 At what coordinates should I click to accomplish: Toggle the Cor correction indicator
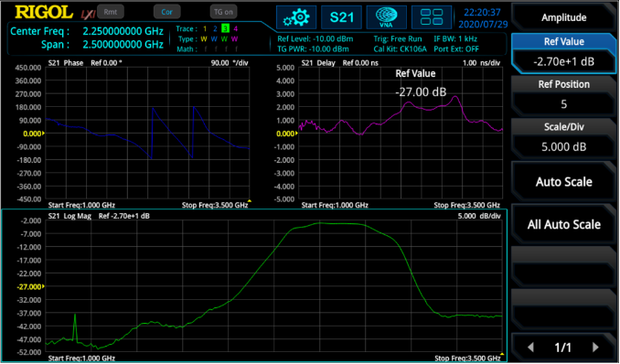click(x=166, y=12)
